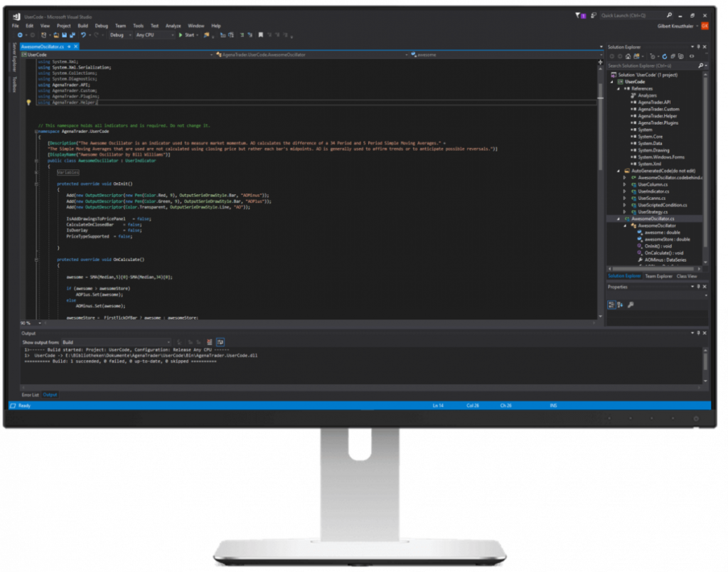
Task: Select System.Windows.Forms reference
Action: coord(660,157)
